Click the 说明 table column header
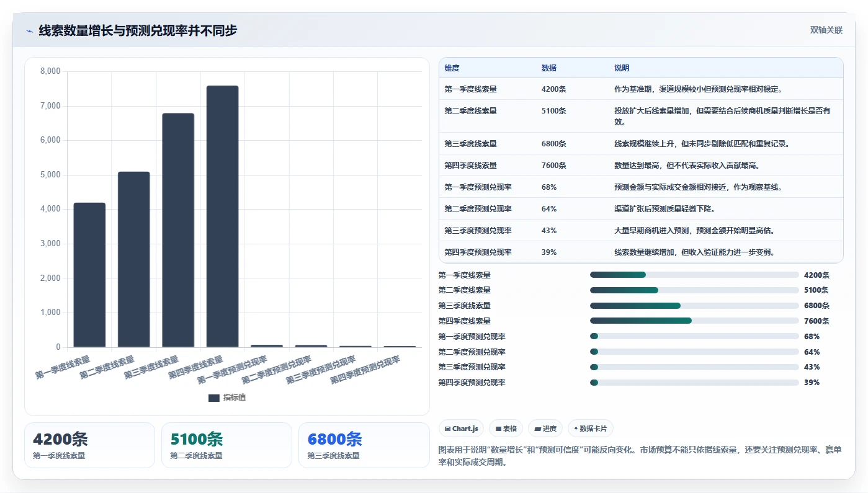The height and width of the screenshot is (493, 868). (x=622, y=68)
